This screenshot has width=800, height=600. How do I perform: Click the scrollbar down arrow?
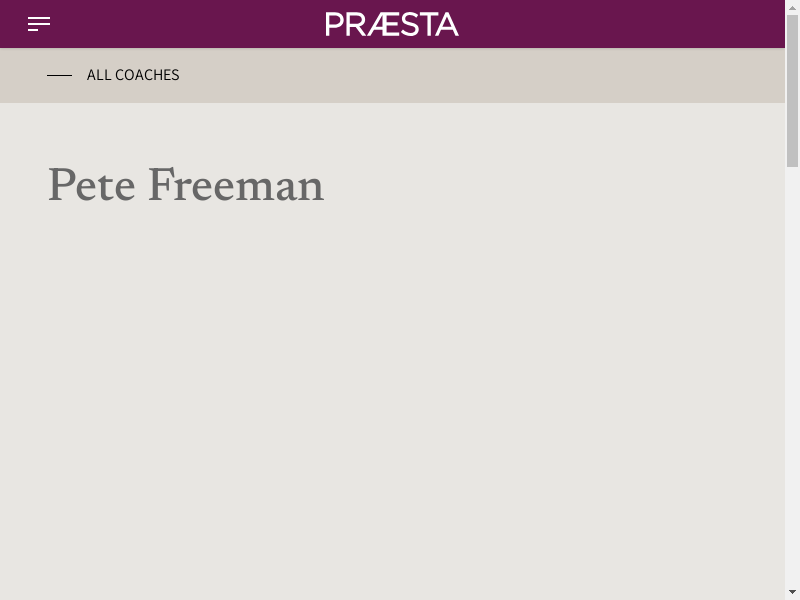point(792,592)
